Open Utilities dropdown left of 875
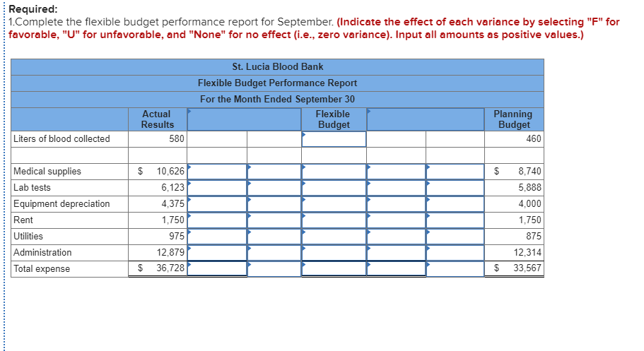Image resolution: width=644 pixels, height=351 pixels. (455, 237)
